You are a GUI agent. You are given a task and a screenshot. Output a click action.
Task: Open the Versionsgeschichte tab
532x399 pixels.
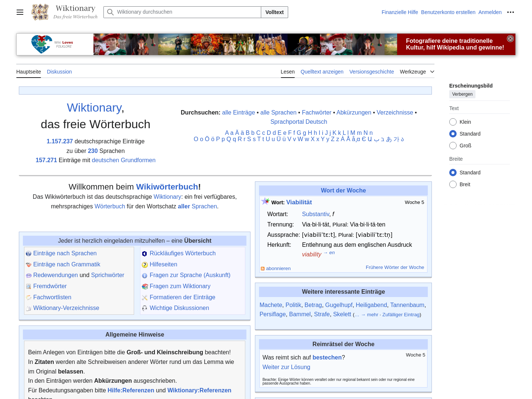click(x=372, y=72)
